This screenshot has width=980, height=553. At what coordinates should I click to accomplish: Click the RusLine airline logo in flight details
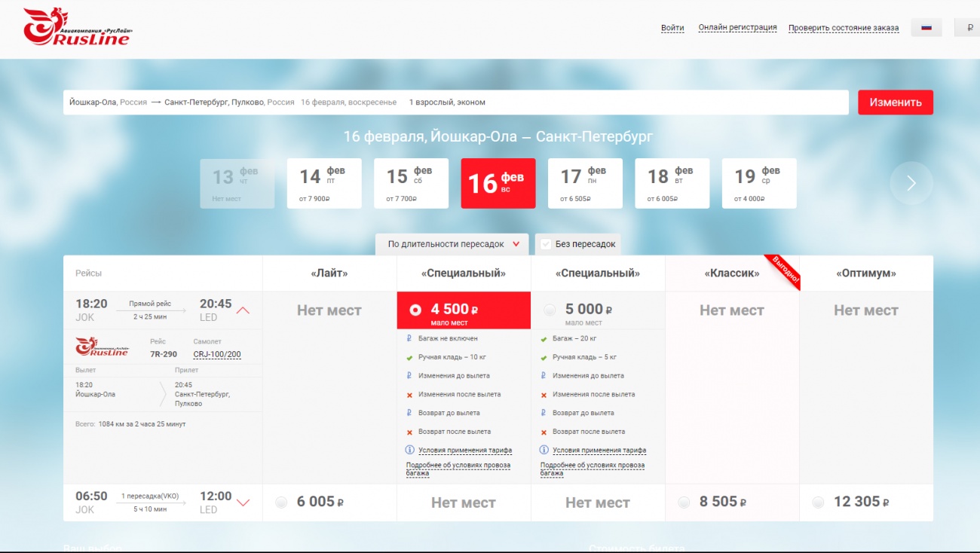click(102, 347)
